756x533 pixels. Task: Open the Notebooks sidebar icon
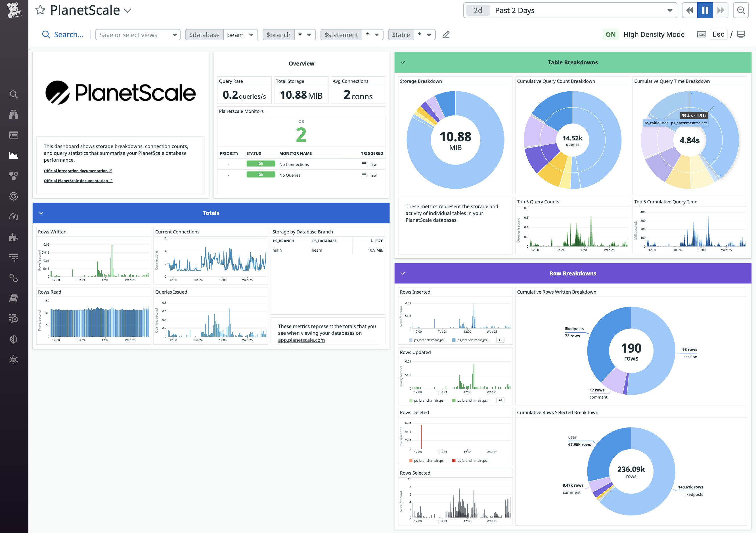click(x=14, y=298)
